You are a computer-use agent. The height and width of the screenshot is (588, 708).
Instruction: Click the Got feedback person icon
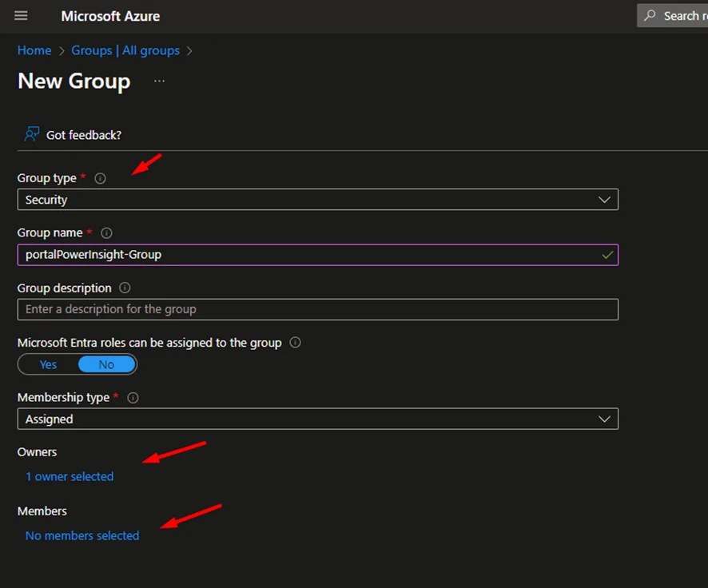32,134
